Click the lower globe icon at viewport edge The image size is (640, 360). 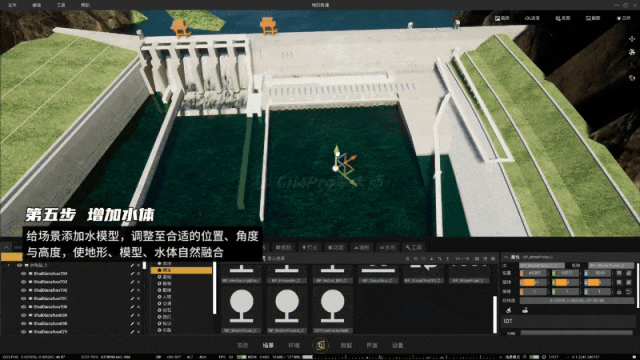[x=632, y=78]
